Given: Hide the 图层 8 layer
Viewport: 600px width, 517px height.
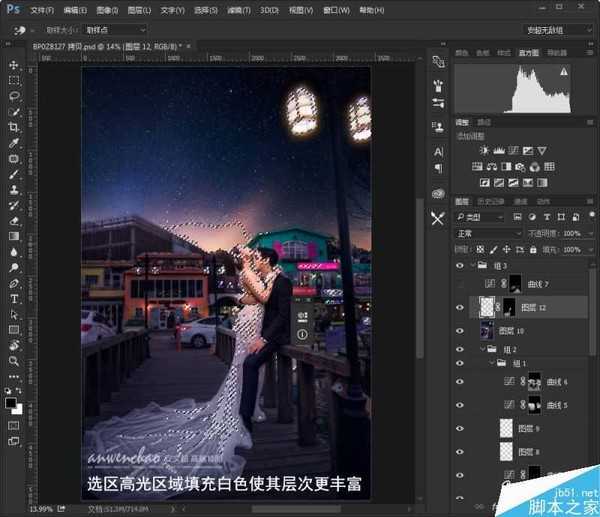Looking at the screenshot, I should pyautogui.click(x=460, y=452).
